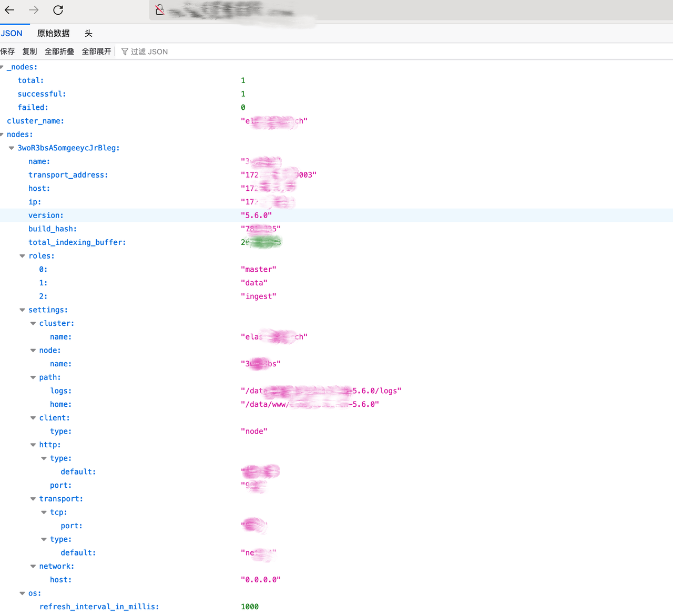Collapse the roles array
673x616 pixels.
tap(22, 256)
